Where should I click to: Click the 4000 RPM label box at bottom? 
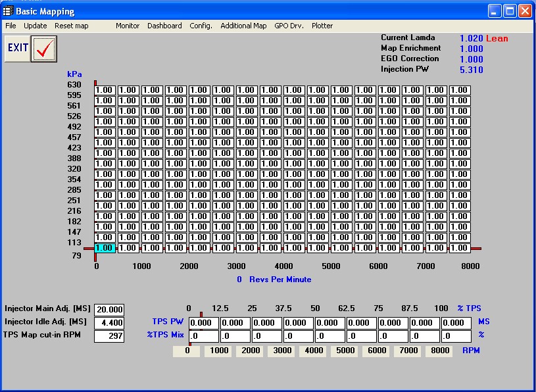[314, 351]
